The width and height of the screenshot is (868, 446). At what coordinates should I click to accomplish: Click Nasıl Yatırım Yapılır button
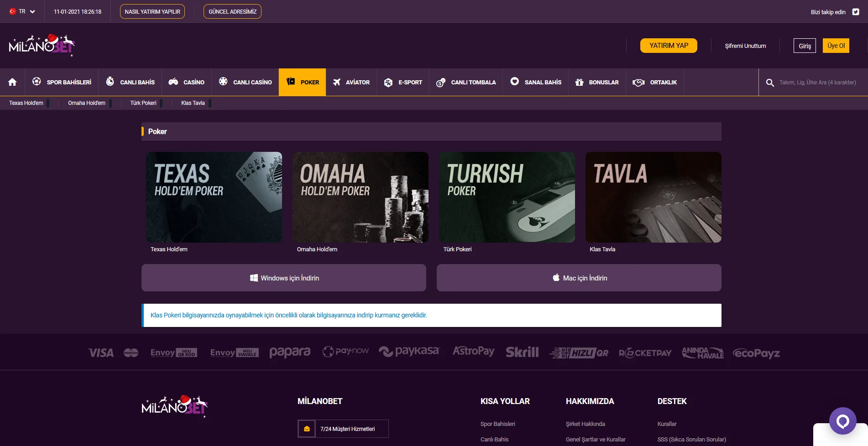pyautogui.click(x=152, y=11)
